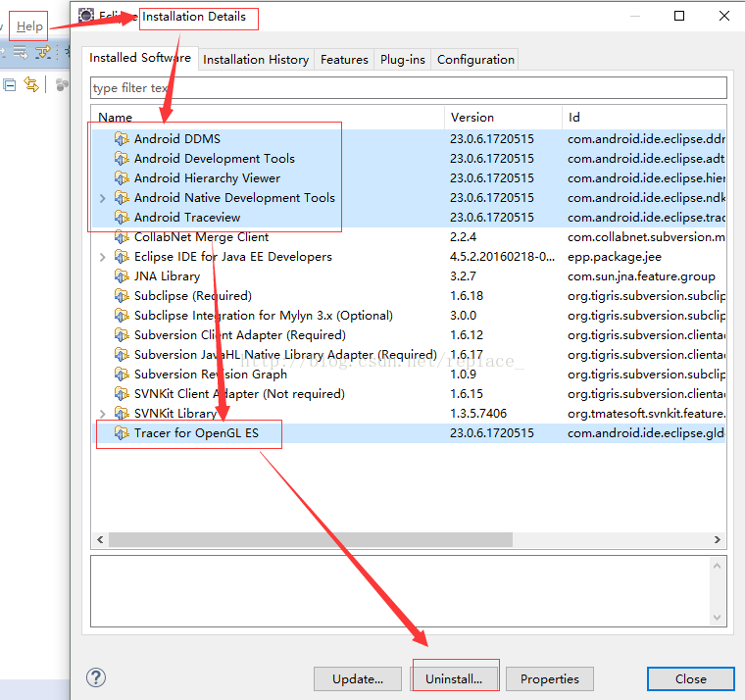Click the Eclipse logo in the title bar
The height and width of the screenshot is (700, 745).
(x=86, y=16)
